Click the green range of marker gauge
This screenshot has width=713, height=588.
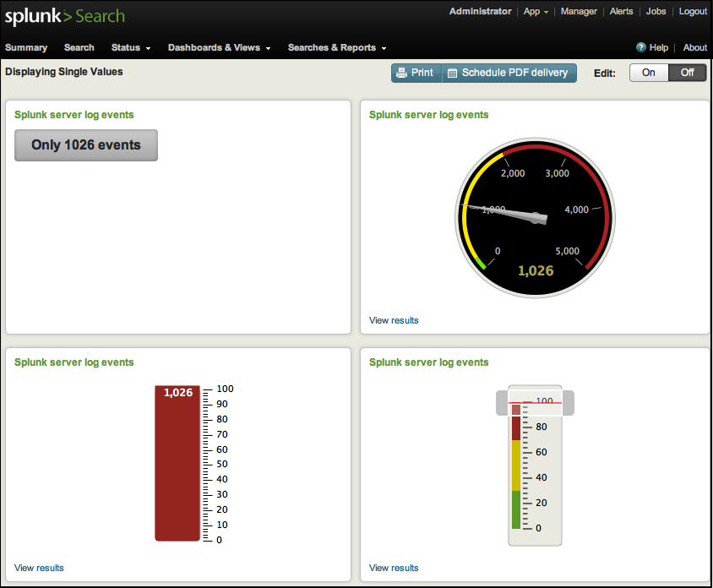(516, 509)
